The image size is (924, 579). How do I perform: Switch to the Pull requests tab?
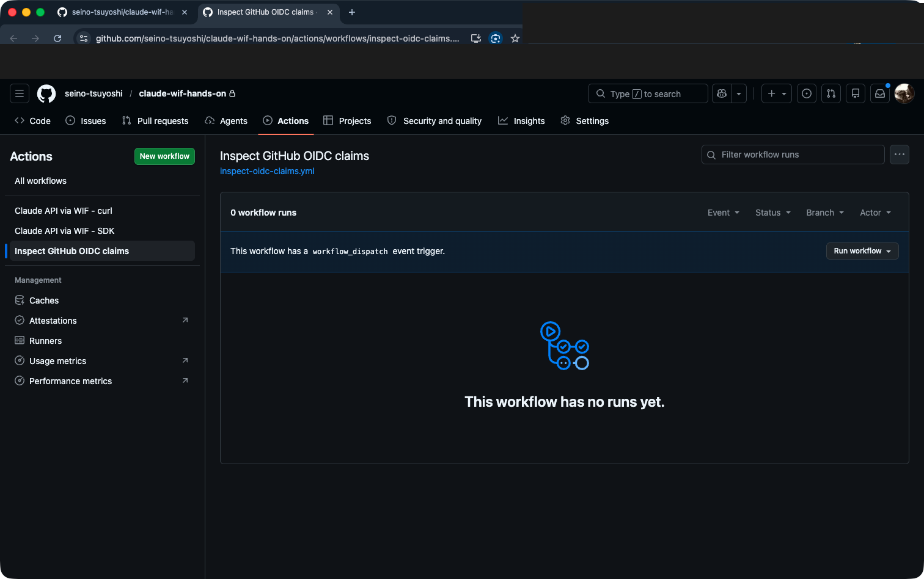click(155, 121)
